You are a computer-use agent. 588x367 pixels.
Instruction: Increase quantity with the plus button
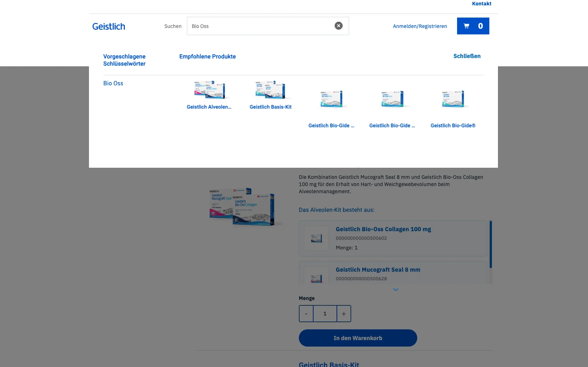[344, 314]
